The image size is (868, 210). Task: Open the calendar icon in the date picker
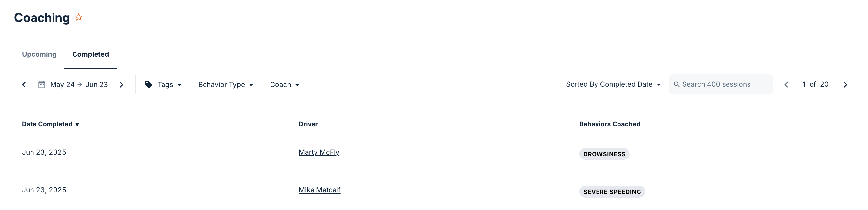[41, 84]
